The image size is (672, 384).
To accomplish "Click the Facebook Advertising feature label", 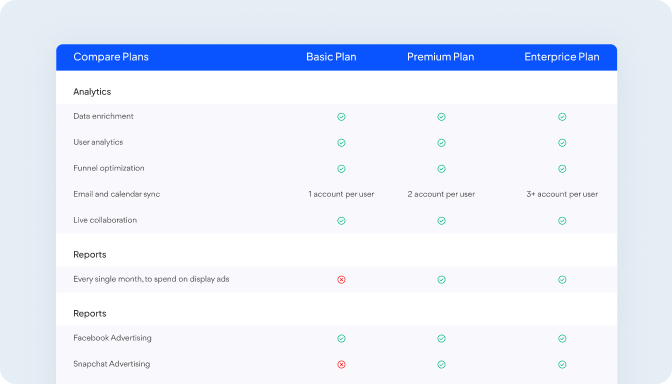I will coord(112,338).
